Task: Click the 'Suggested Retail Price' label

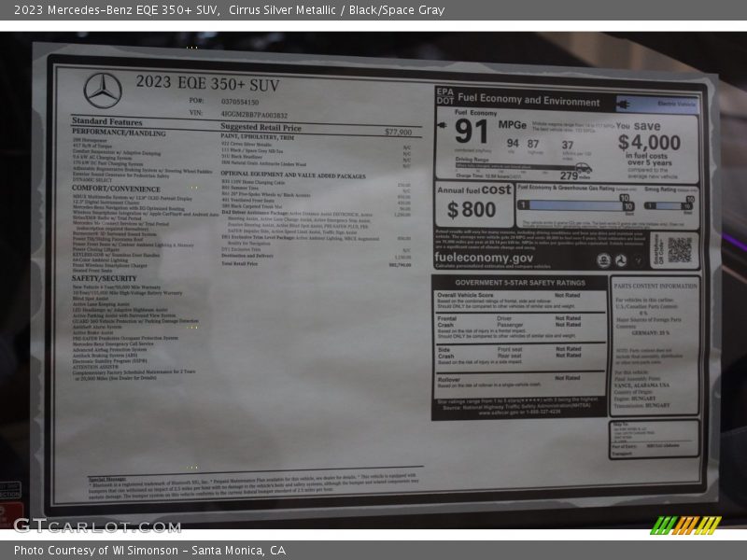Action: tap(261, 127)
